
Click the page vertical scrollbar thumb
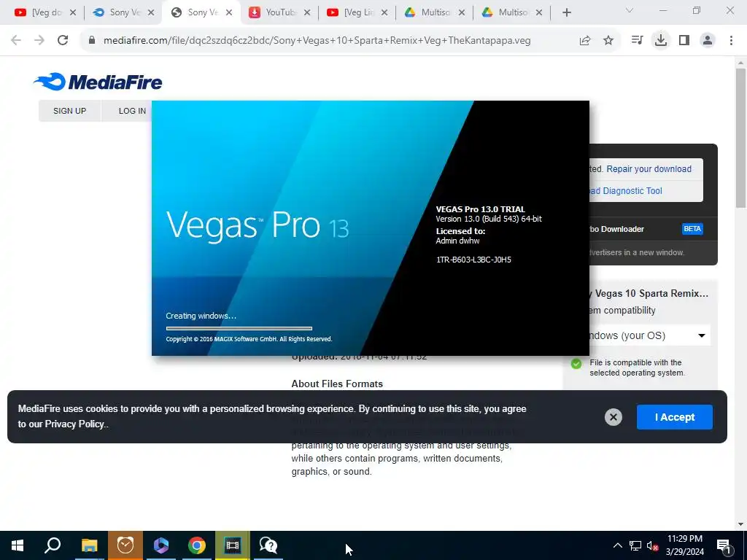pyautogui.click(x=740, y=138)
